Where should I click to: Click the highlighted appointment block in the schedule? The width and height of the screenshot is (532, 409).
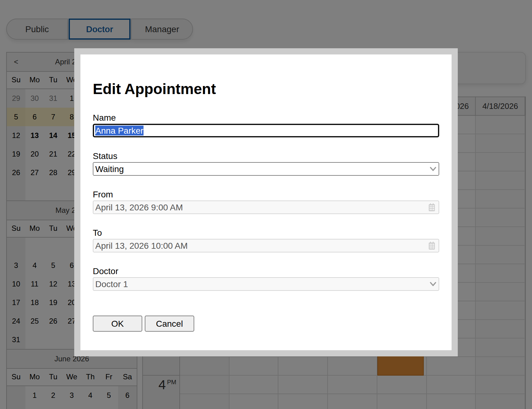(x=400, y=366)
